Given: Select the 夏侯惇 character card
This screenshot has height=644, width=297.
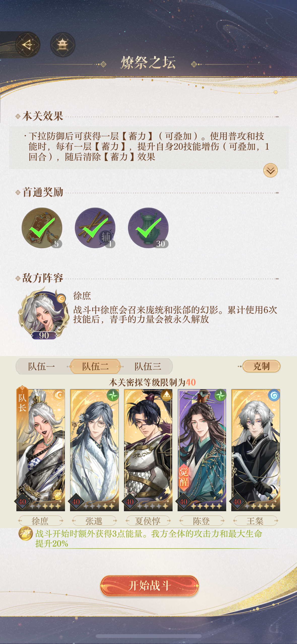Looking at the screenshot, I should (148, 450).
